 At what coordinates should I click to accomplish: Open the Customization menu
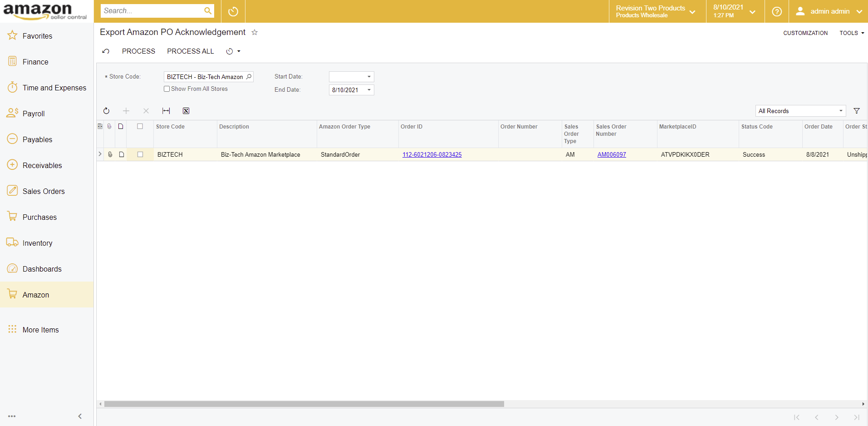coord(805,33)
